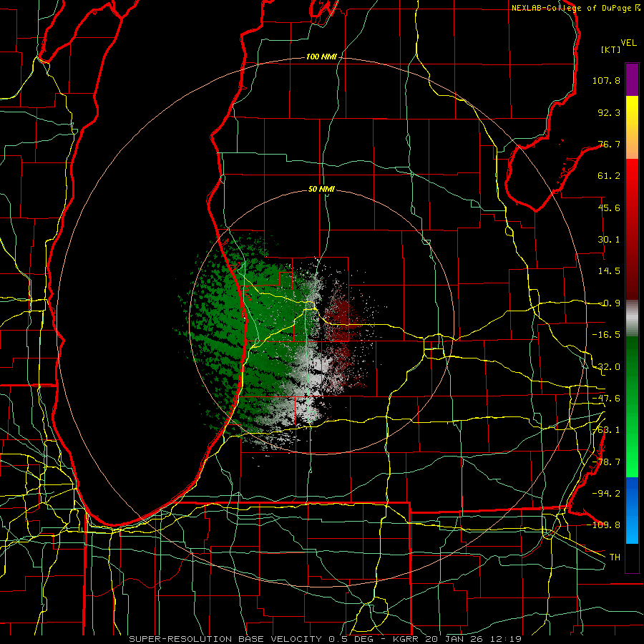Click the 76.7 velocity scale value
Screen dimensions: 644x644
609,144
